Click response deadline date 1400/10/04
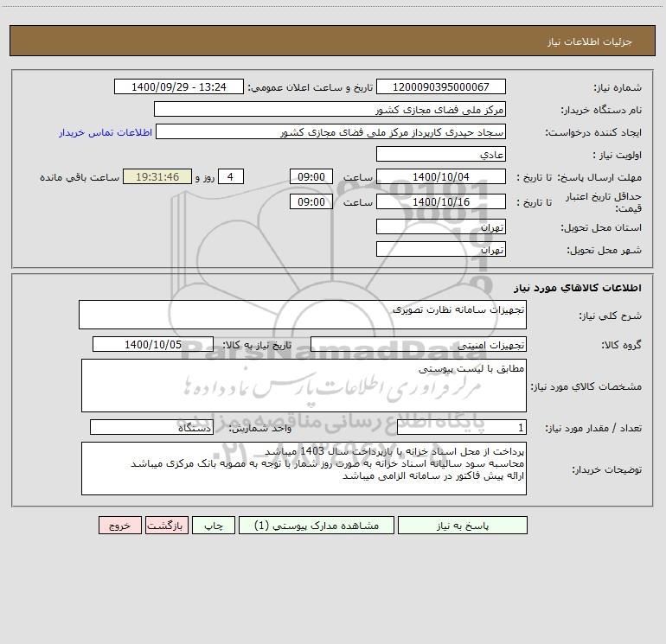The height and width of the screenshot is (644, 666). 441,176
